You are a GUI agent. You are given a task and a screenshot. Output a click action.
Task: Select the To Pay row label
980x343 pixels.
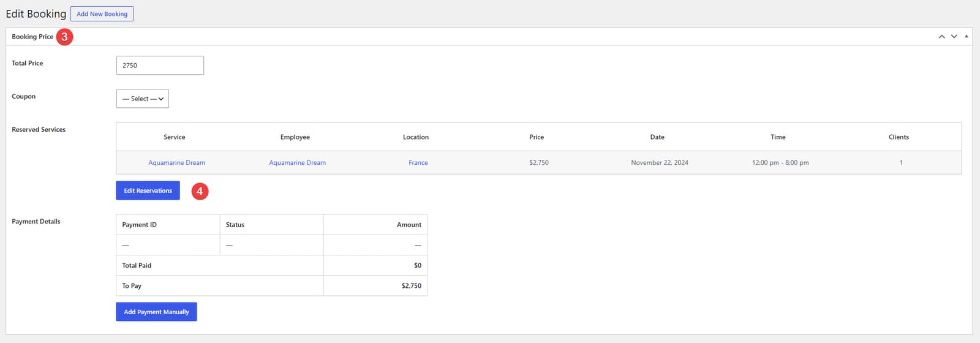click(x=132, y=286)
